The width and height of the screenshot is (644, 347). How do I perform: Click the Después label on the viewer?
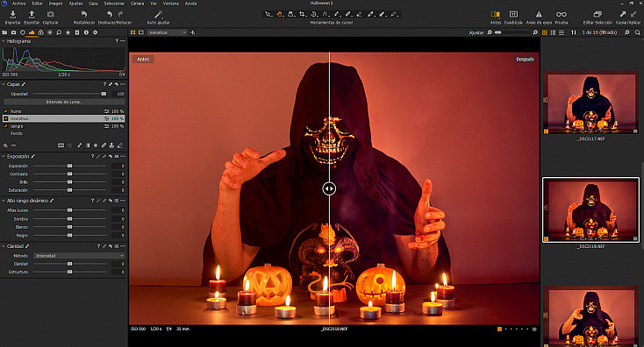click(525, 59)
